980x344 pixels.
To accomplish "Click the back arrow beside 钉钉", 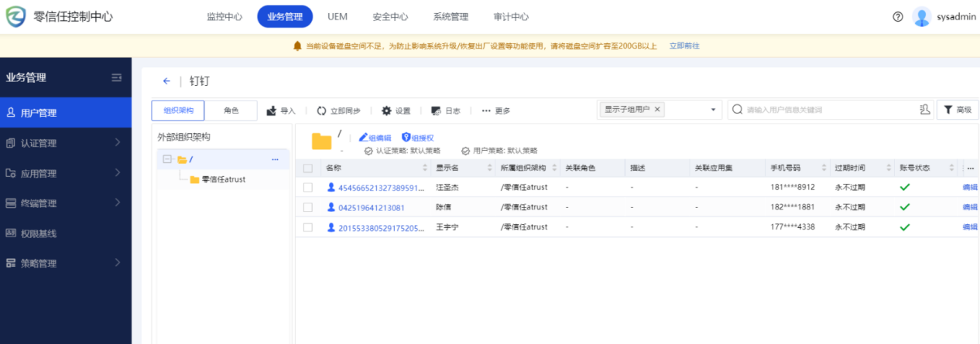I will coord(166,81).
